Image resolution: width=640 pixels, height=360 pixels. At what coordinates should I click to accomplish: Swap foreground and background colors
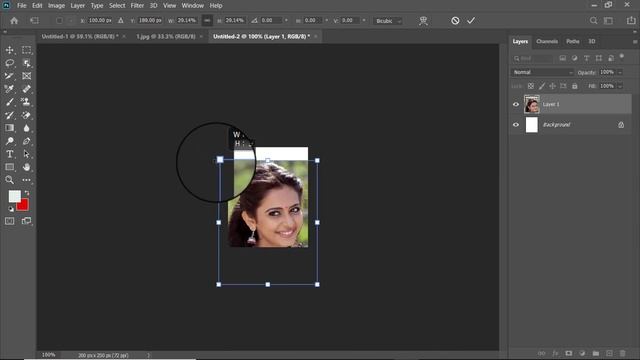27,193
